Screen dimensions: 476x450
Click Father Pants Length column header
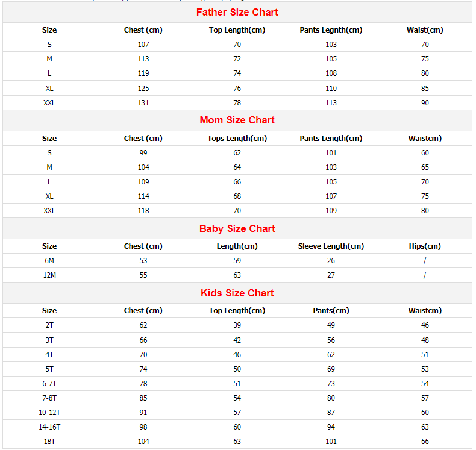331,30
